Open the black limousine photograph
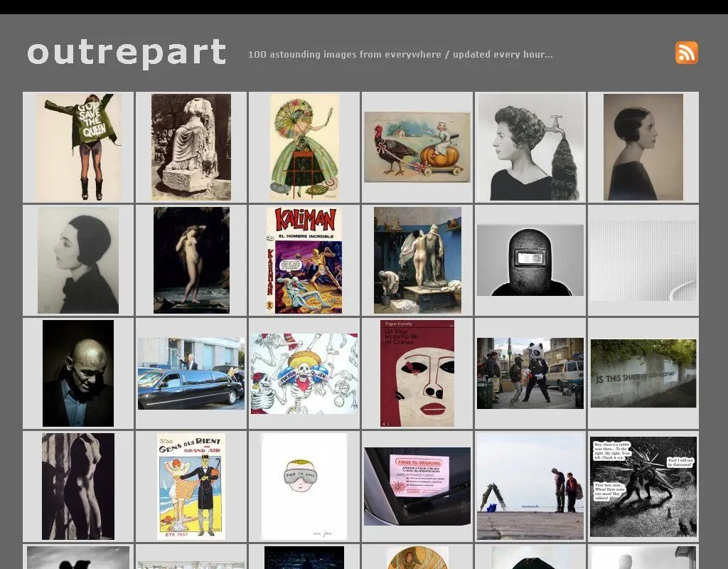Screen dimensions: 728x569 (191, 373)
